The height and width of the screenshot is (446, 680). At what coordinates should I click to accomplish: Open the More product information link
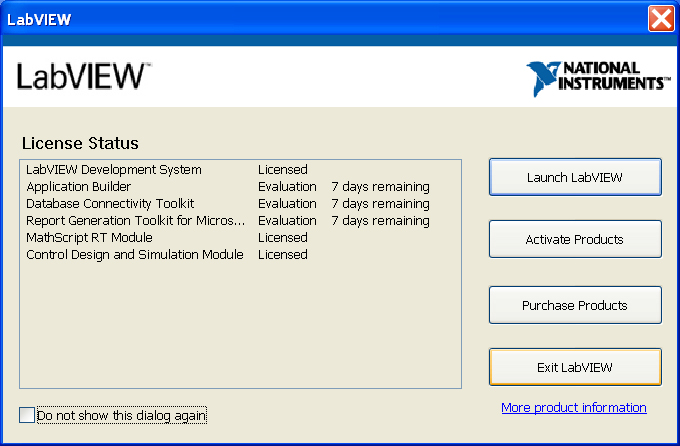pyautogui.click(x=574, y=408)
